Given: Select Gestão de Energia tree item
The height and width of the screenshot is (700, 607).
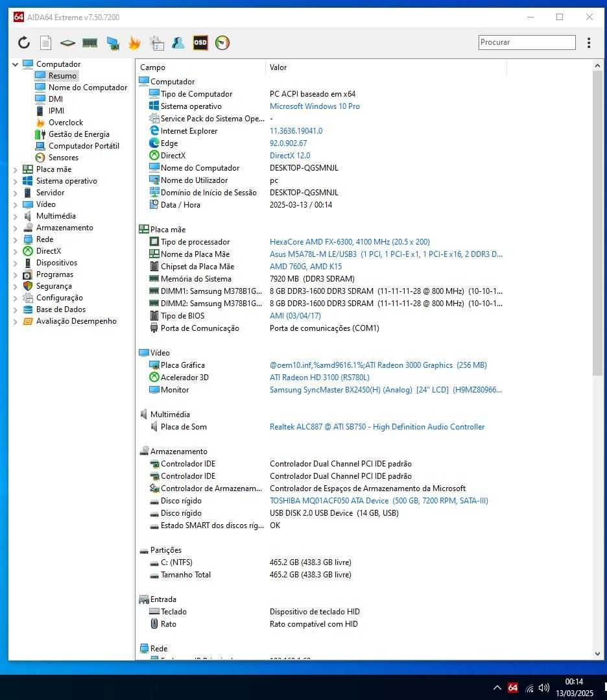Looking at the screenshot, I should pos(79,134).
